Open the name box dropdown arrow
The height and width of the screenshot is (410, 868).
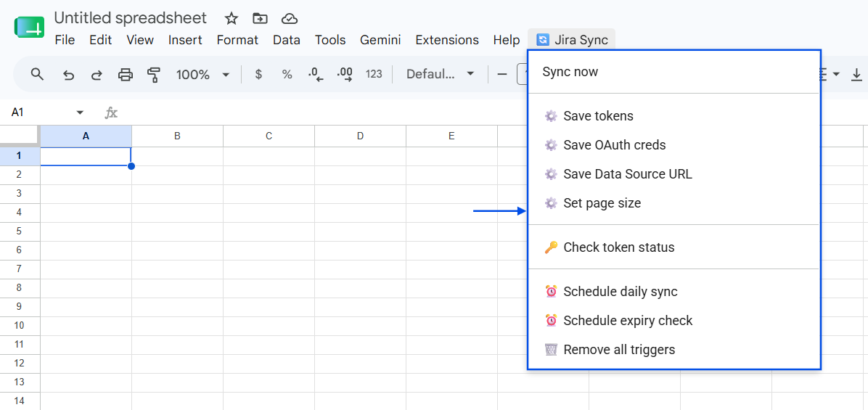coord(80,112)
